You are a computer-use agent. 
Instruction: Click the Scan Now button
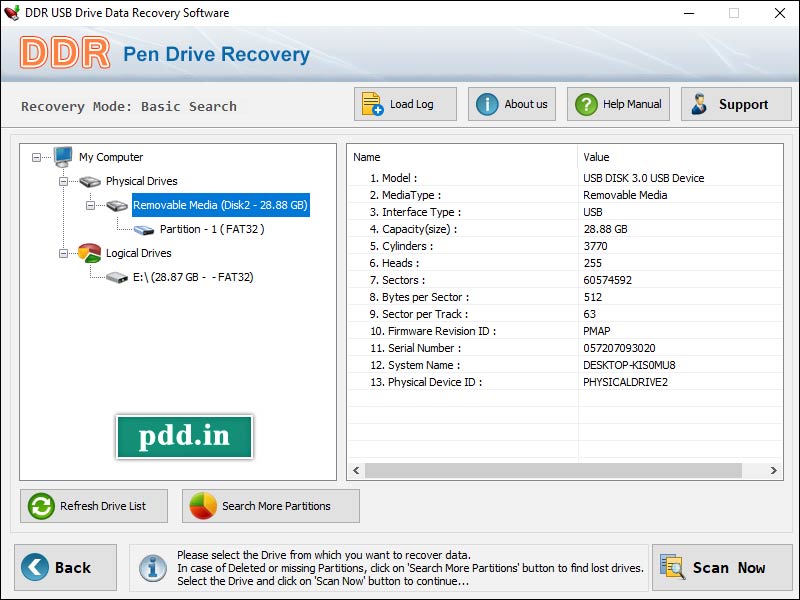coord(722,567)
